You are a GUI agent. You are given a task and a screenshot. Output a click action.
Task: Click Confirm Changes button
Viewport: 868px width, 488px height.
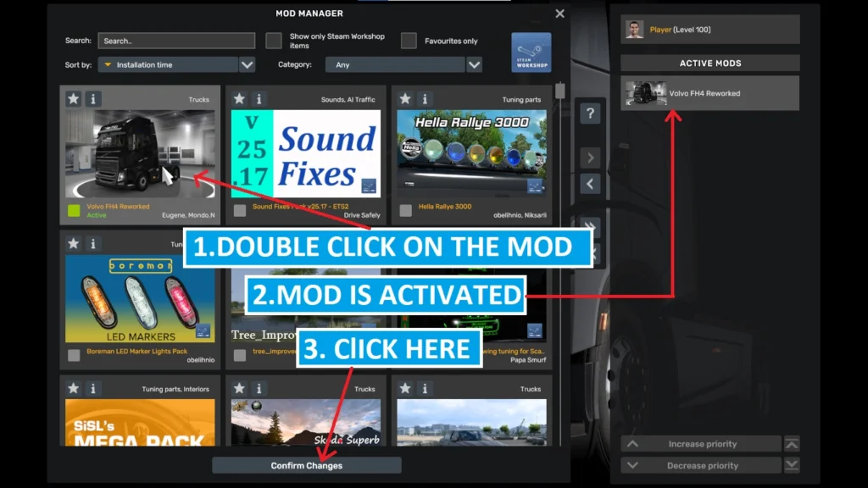point(307,465)
